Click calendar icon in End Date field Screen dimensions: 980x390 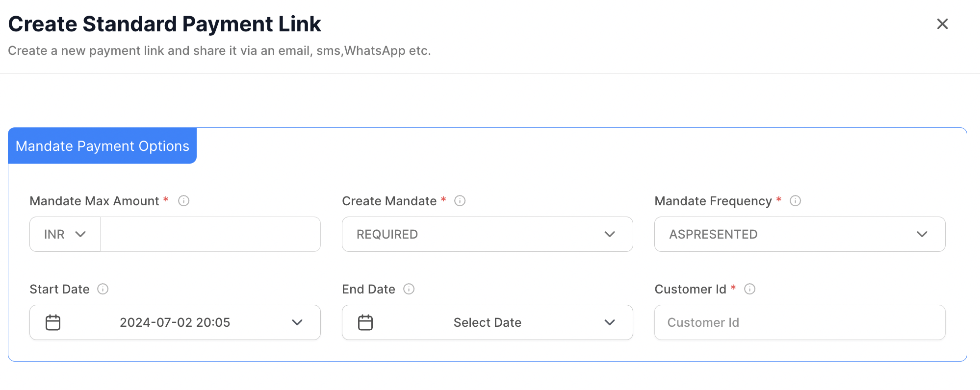(365, 322)
